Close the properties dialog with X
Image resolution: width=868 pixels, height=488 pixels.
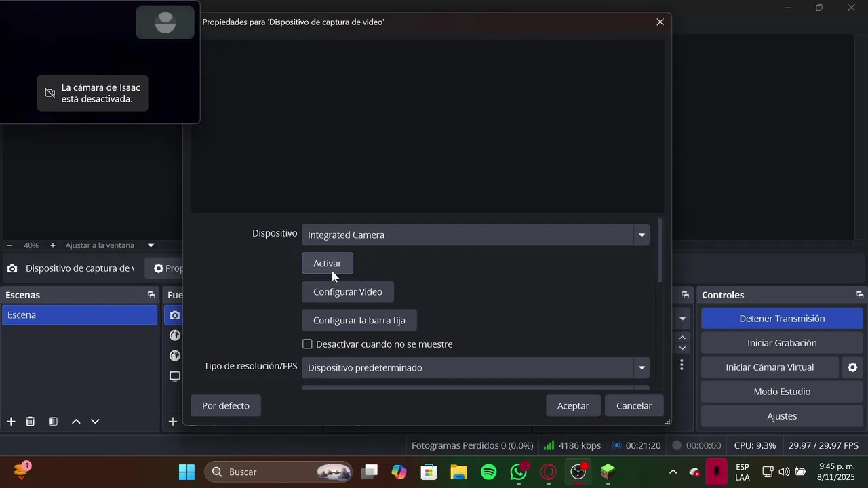[660, 22]
